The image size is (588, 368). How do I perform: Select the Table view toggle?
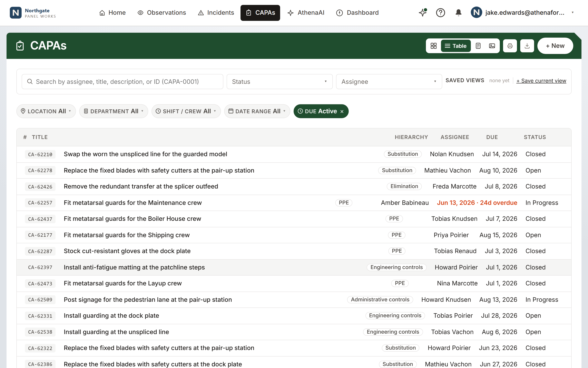tap(455, 46)
